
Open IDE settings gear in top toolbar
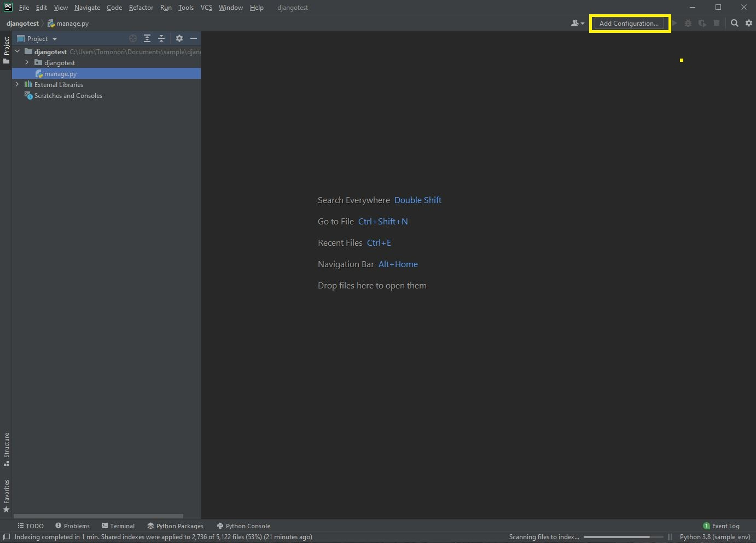point(749,23)
